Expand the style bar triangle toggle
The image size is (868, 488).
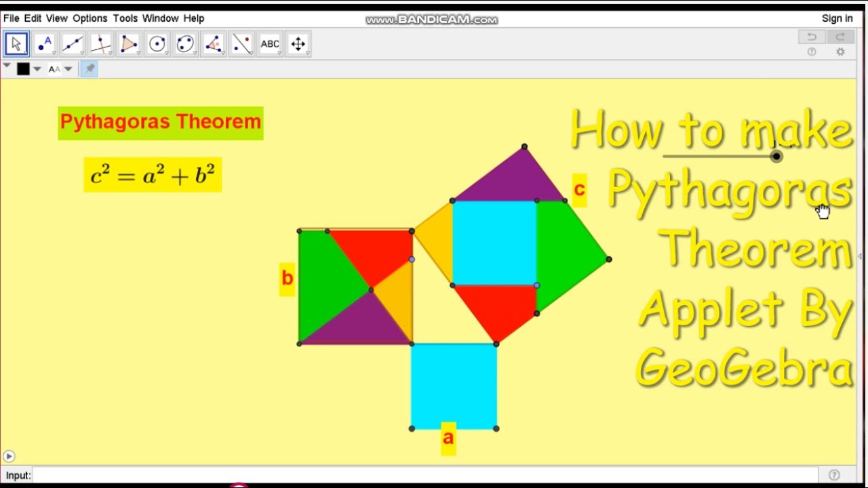point(7,66)
